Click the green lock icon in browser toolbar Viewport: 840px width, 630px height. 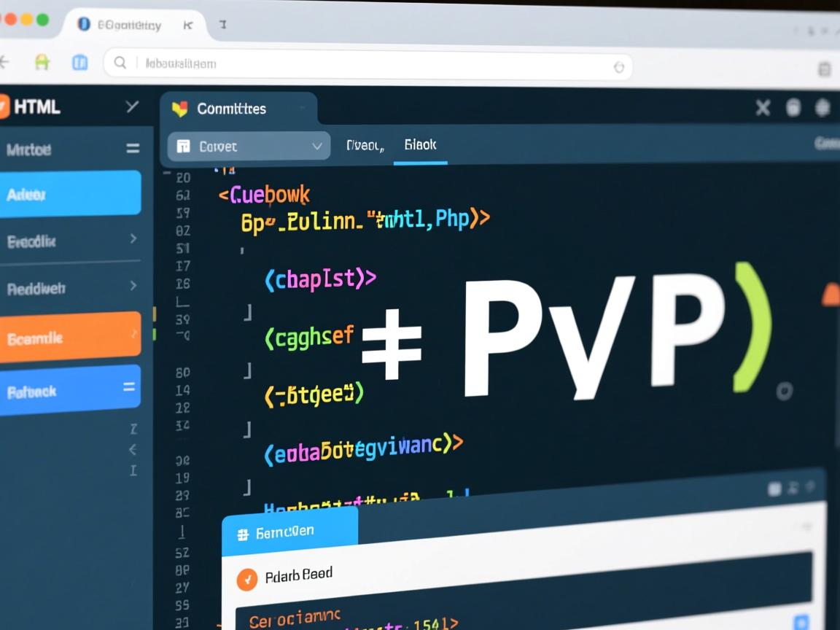(x=42, y=63)
